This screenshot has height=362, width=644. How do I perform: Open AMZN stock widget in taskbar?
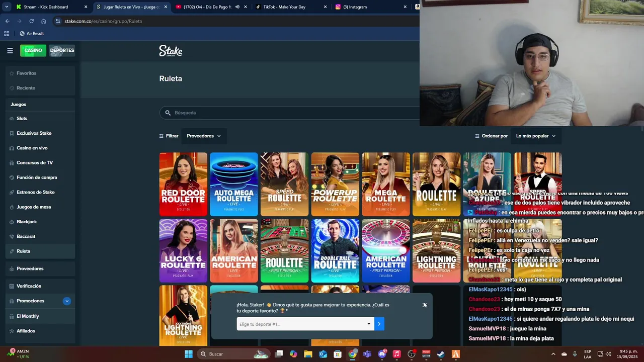point(19,354)
